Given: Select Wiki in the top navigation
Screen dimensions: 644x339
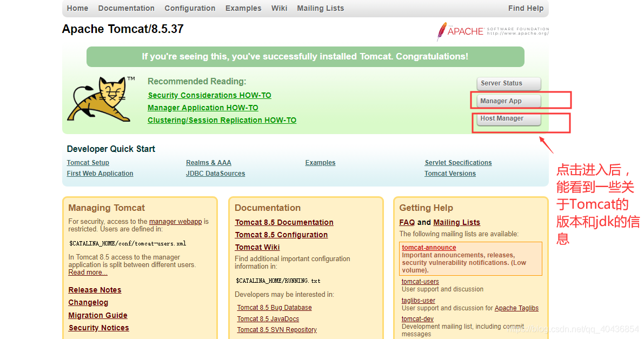Looking at the screenshot, I should [x=280, y=8].
